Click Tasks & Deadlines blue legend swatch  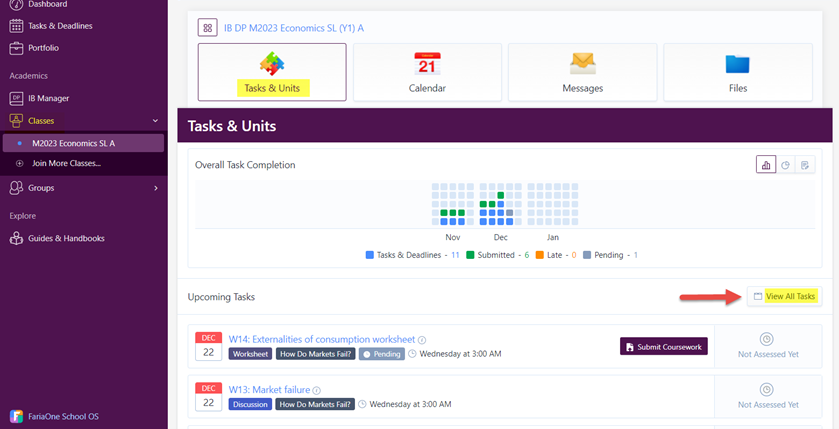369,255
